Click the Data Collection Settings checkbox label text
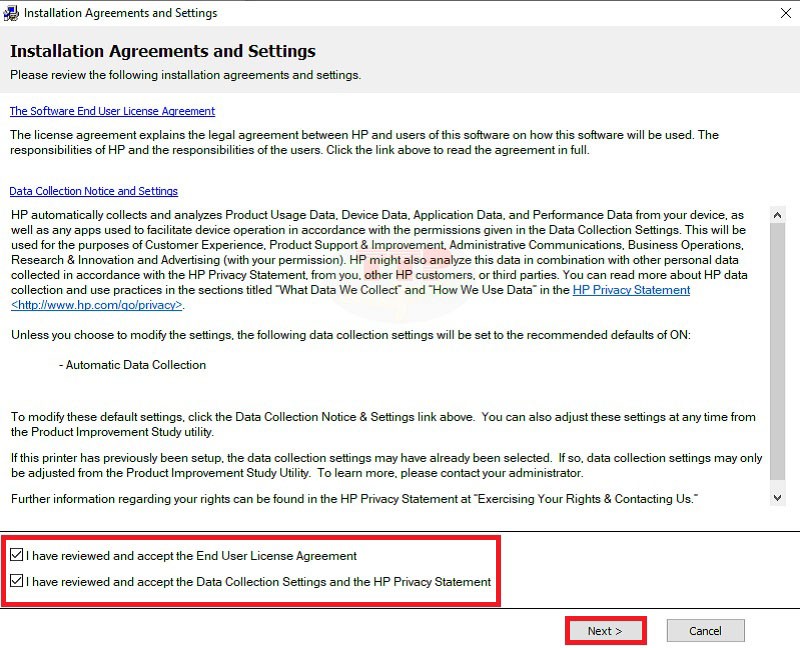The width and height of the screenshot is (800, 648). pyautogui.click(x=258, y=582)
